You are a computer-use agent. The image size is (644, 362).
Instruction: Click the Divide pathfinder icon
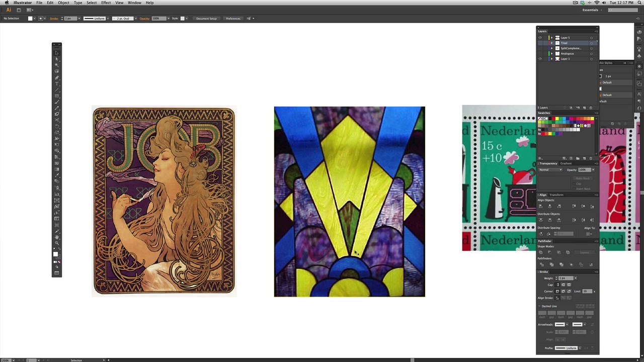click(542, 264)
